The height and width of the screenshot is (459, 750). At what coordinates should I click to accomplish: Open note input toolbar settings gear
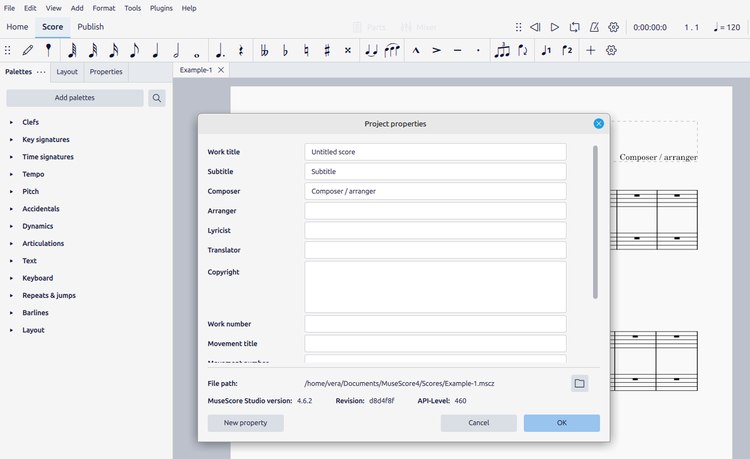(x=611, y=50)
